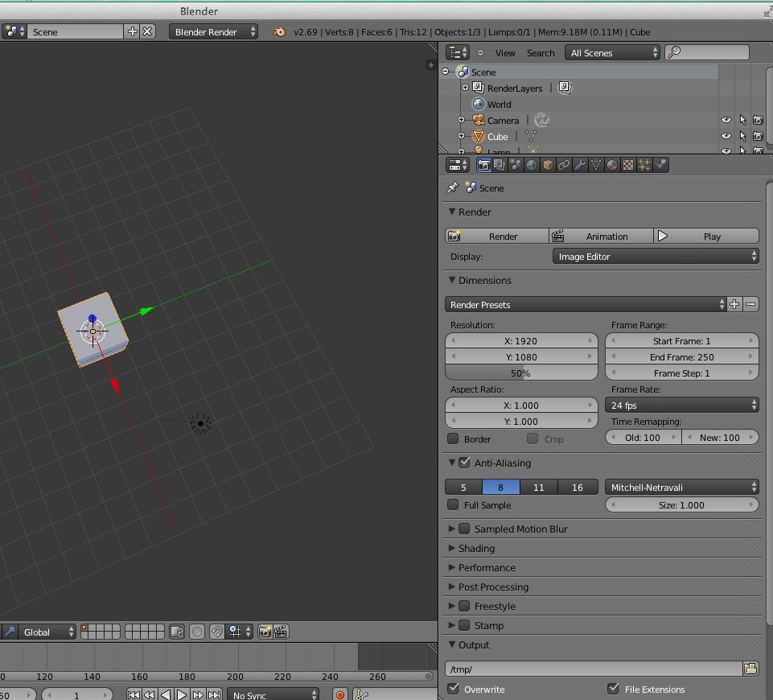The image size is (773, 700).
Task: Enable the Border checkbox
Action: (453, 439)
